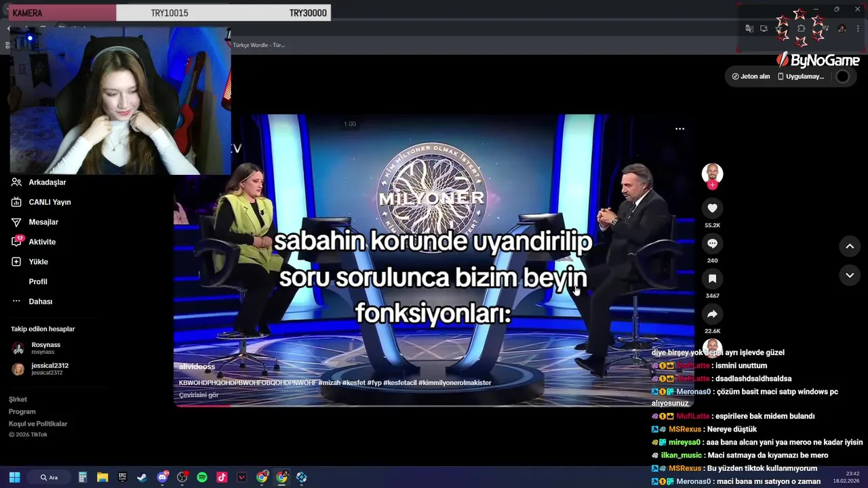Click the Mesajlar paper-plane icon
868x488 pixels.
[16, 222]
